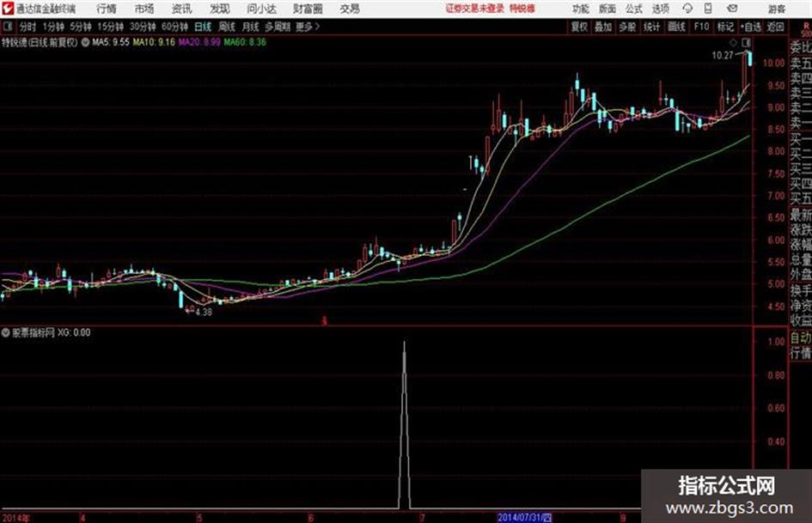Open the 资讯 menu
The image size is (812, 523).
click(182, 9)
